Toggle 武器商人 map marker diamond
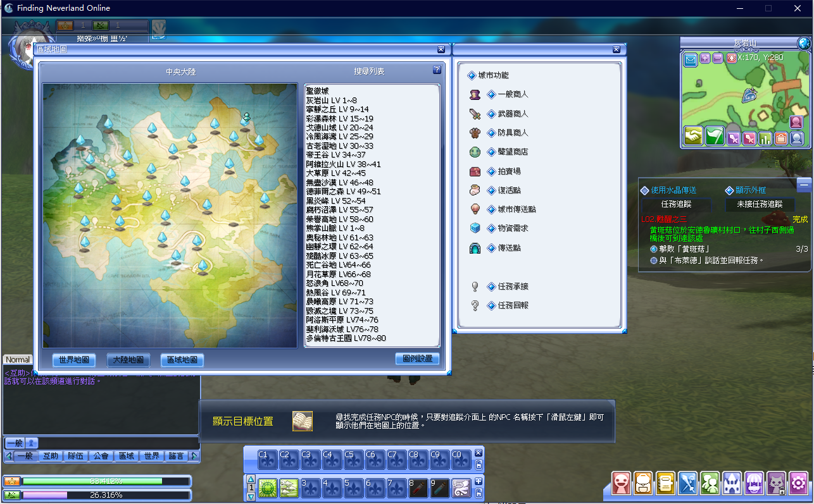This screenshot has height=504, width=814. coord(491,114)
